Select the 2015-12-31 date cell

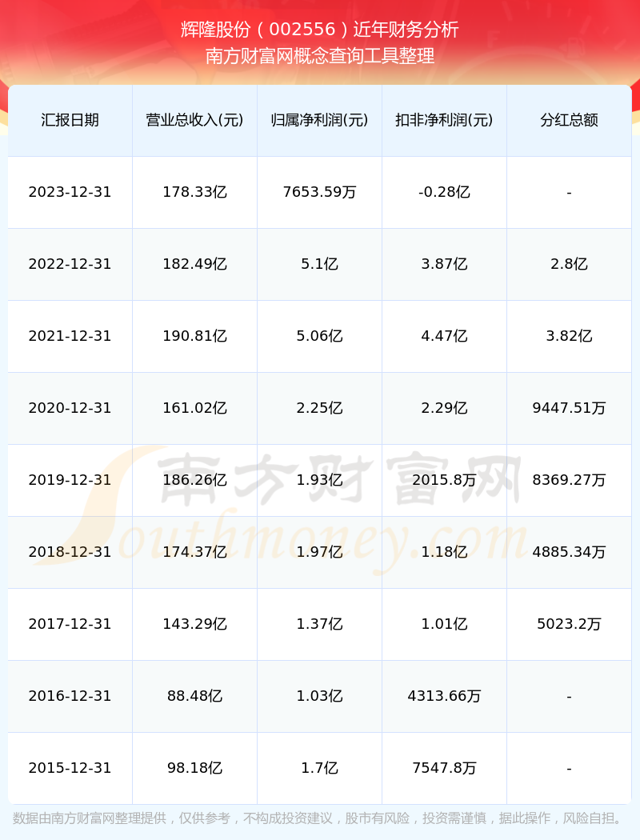[x=70, y=768]
